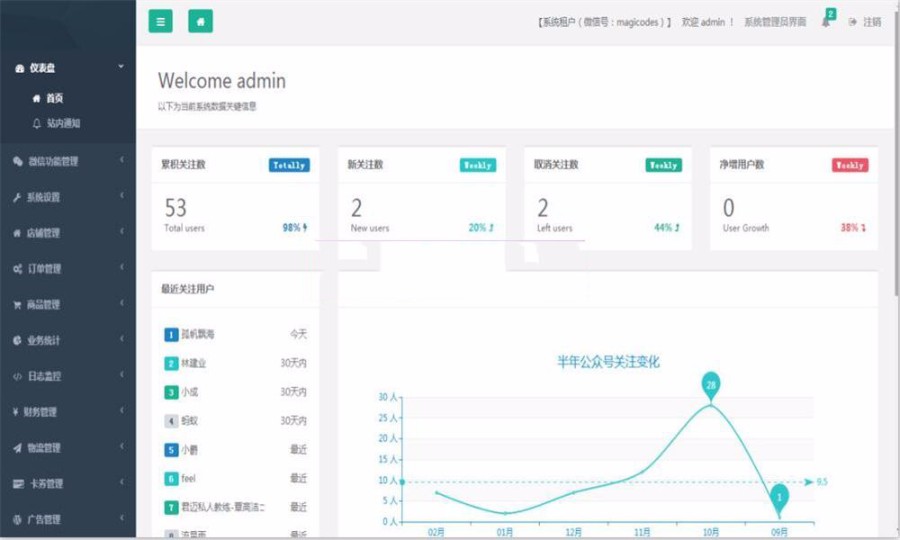The height and width of the screenshot is (540, 900).
Task: Click the 10月 axis label on chart
Action: [711, 532]
